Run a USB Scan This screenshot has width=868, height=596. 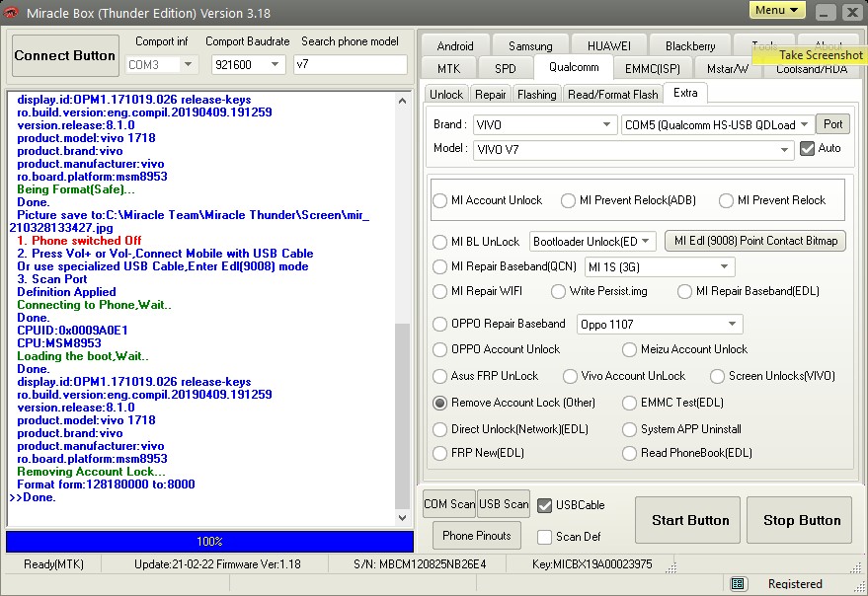(x=504, y=504)
